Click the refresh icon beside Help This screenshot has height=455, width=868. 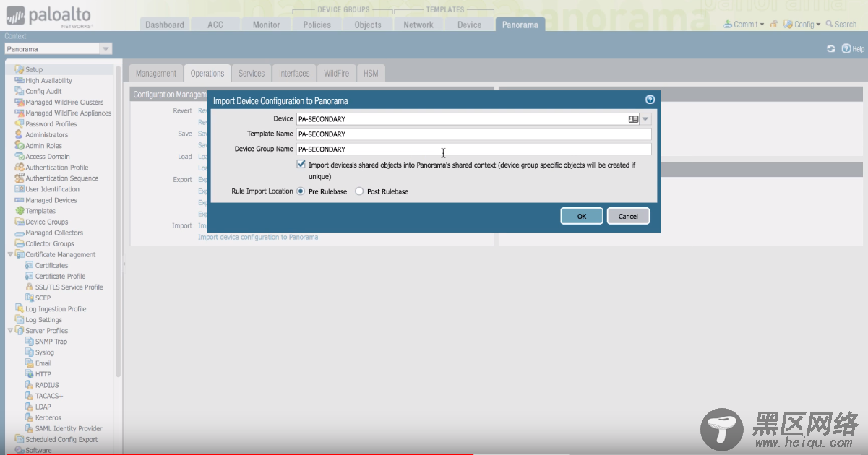pos(831,49)
